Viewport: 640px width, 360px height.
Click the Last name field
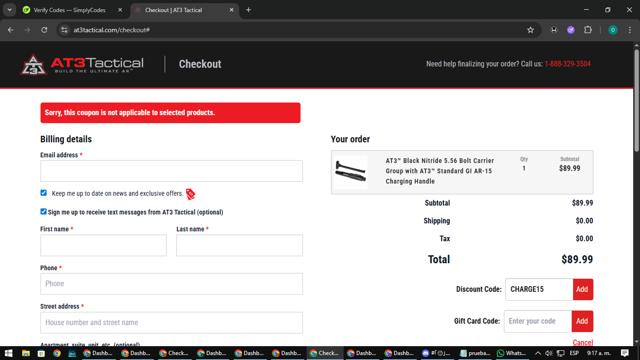pyautogui.click(x=240, y=245)
